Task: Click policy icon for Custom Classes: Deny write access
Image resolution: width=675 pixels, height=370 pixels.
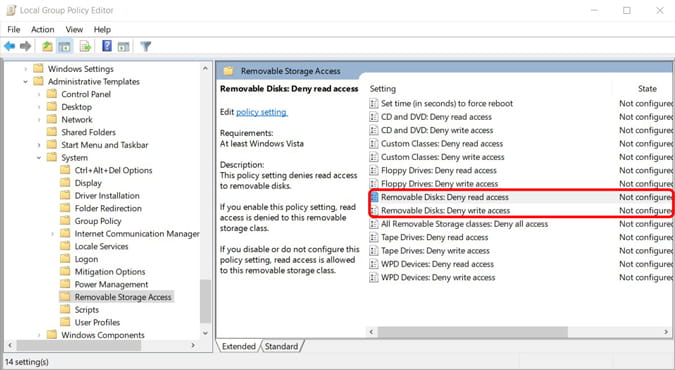Action: point(374,157)
